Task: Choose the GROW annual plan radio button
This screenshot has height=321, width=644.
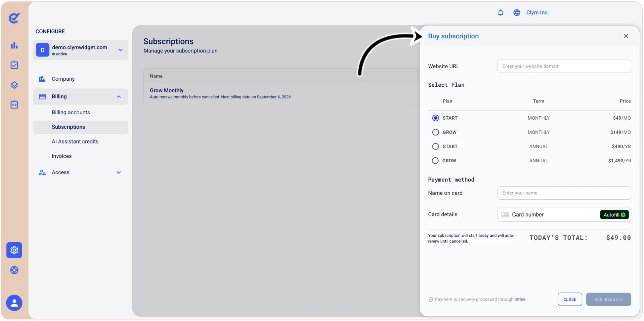Action: [435, 161]
